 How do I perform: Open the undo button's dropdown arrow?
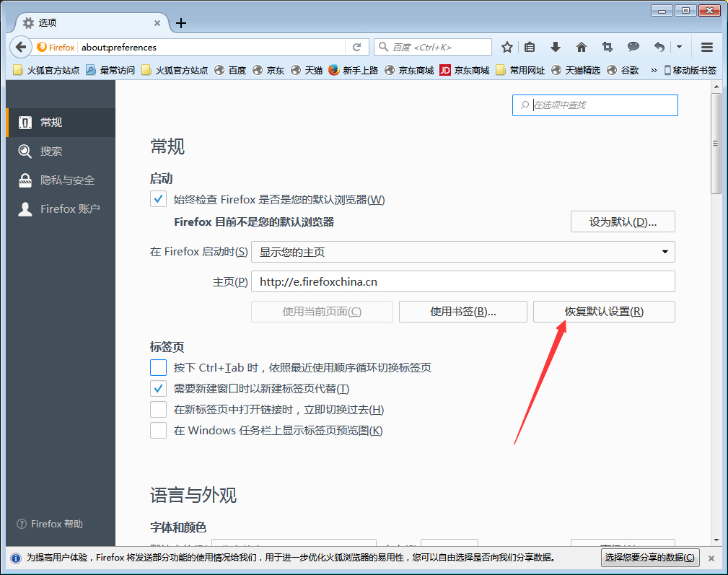coord(678,46)
